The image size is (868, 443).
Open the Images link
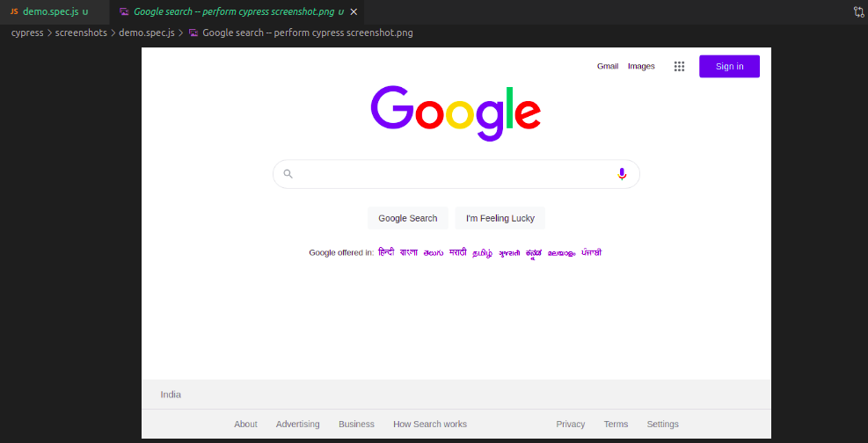[x=641, y=67]
